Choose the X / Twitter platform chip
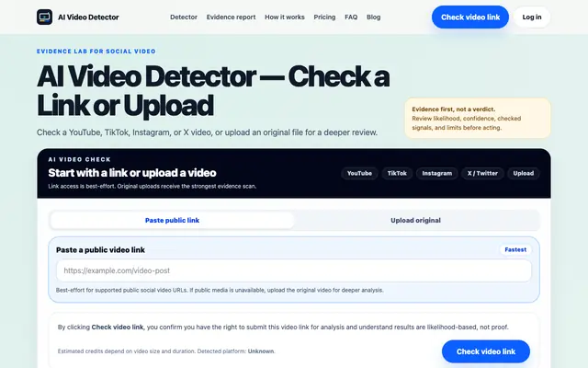The width and height of the screenshot is (588, 368). [x=482, y=173]
